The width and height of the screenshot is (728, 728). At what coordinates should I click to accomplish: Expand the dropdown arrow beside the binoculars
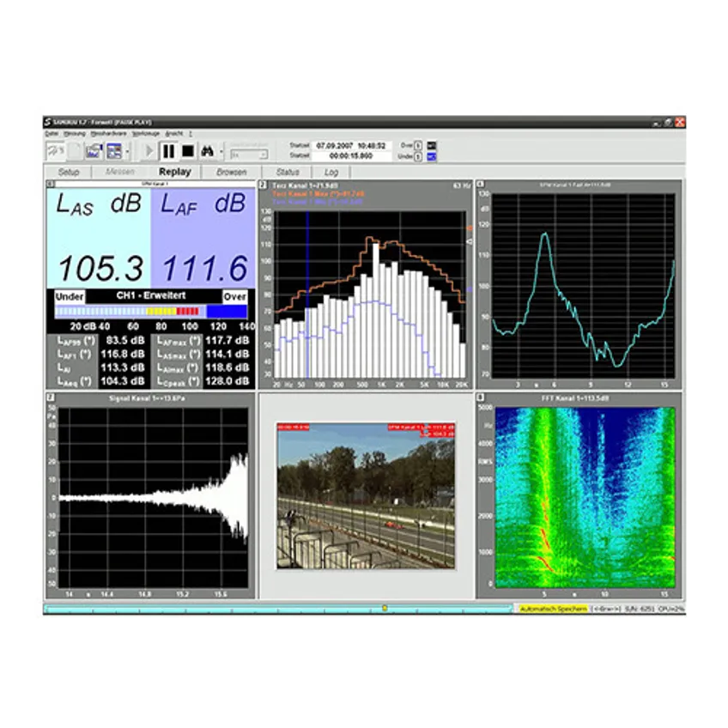(x=221, y=151)
